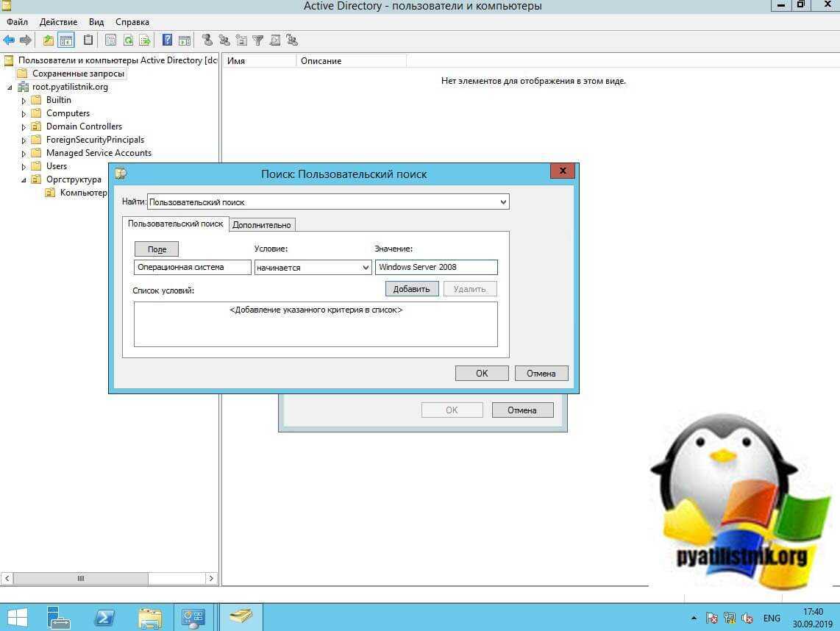Click the Up one level folder icon

[x=49, y=40]
